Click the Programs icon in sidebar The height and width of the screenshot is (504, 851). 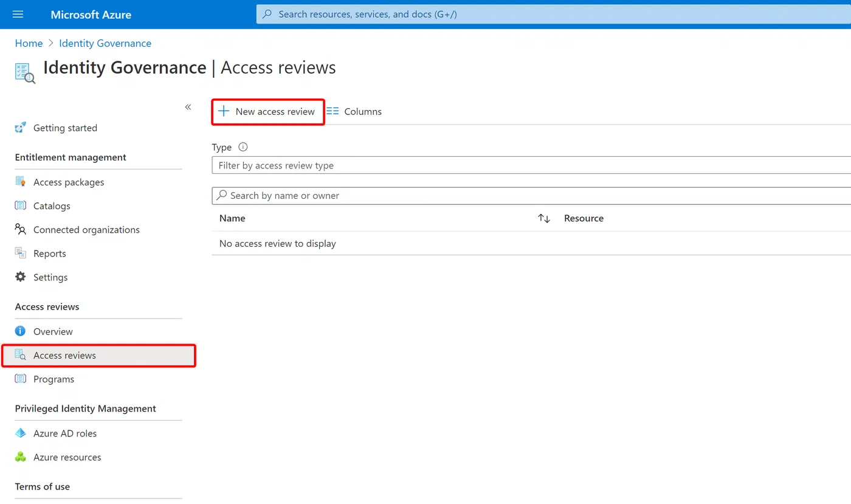click(x=21, y=379)
